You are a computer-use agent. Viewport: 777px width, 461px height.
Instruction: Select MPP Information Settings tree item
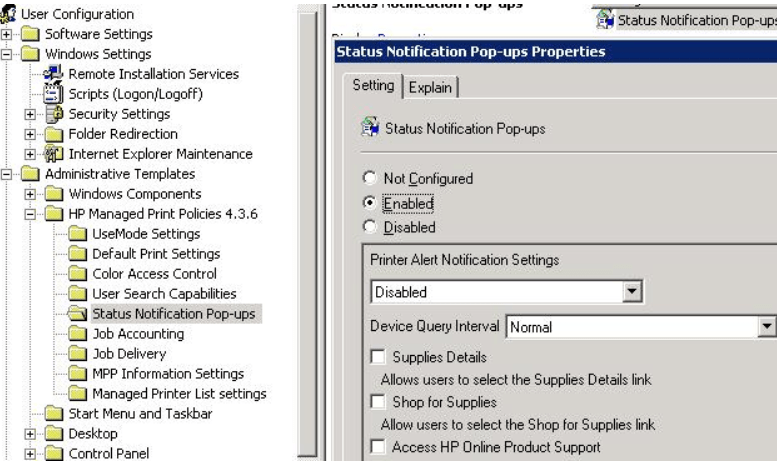[x=168, y=373]
